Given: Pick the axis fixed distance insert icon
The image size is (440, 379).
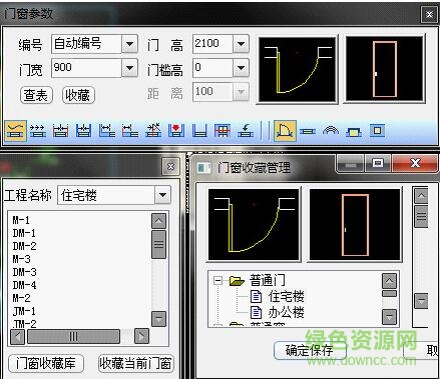Looking at the screenshot, I should [x=130, y=131].
